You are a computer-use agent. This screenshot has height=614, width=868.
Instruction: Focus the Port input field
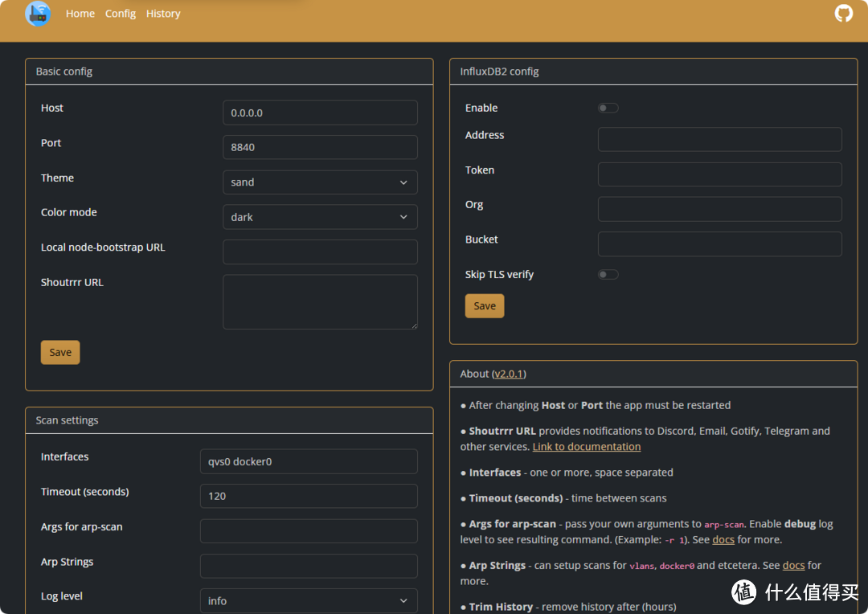pos(320,148)
